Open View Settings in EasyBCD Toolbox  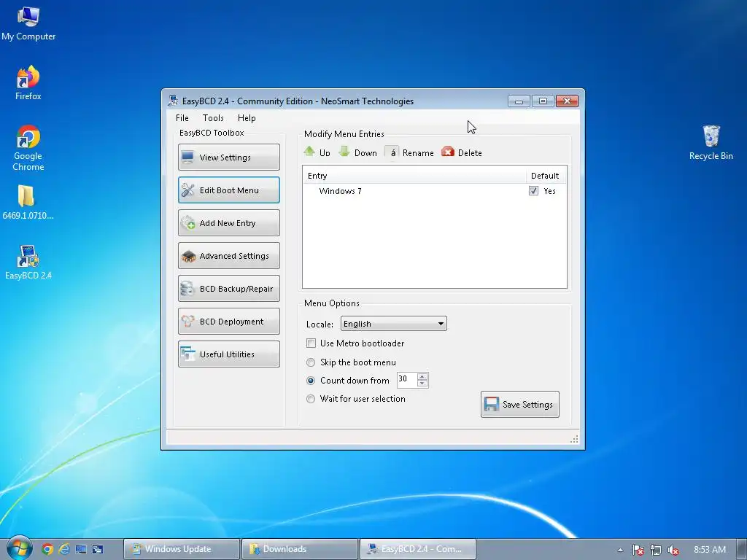coord(228,157)
